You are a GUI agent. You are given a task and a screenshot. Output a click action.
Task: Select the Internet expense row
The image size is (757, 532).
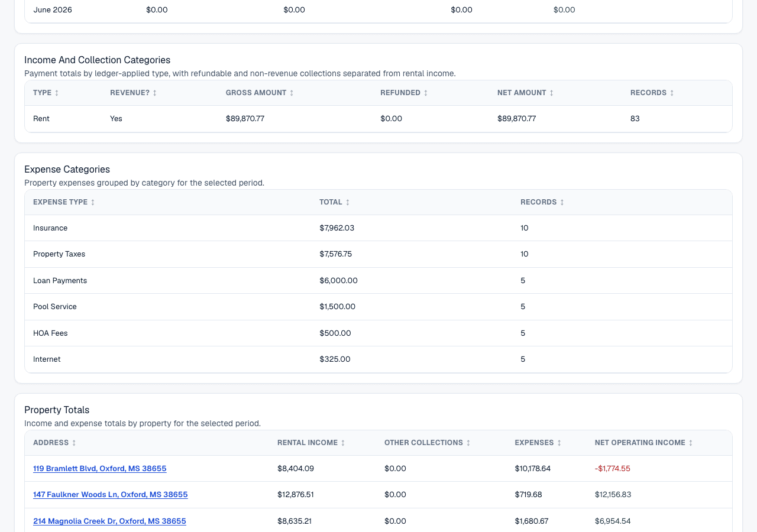(378, 359)
